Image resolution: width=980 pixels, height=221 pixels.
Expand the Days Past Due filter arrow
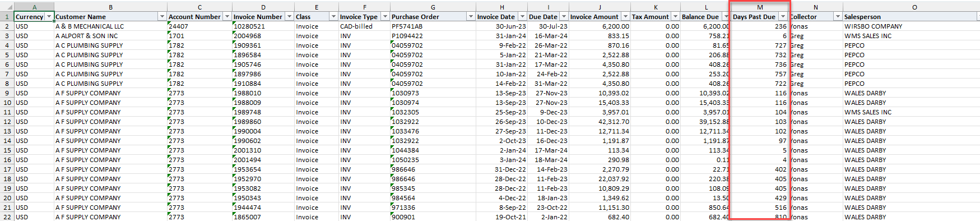[783, 17]
